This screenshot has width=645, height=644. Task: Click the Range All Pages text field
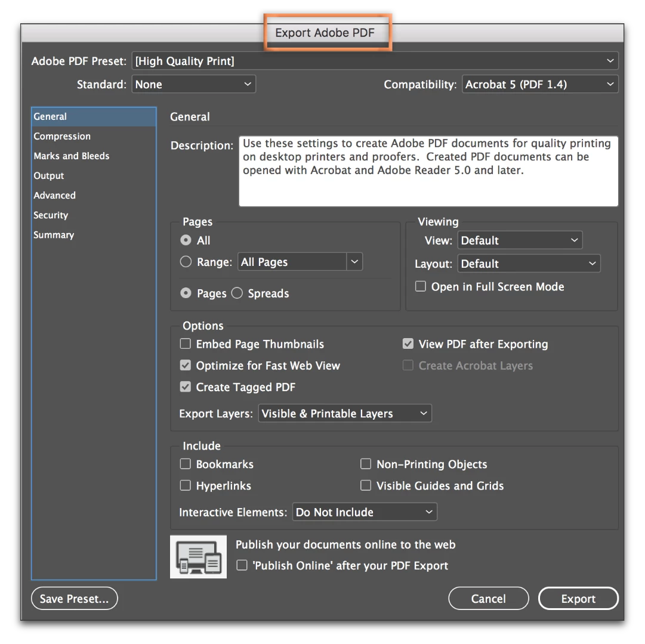(292, 261)
